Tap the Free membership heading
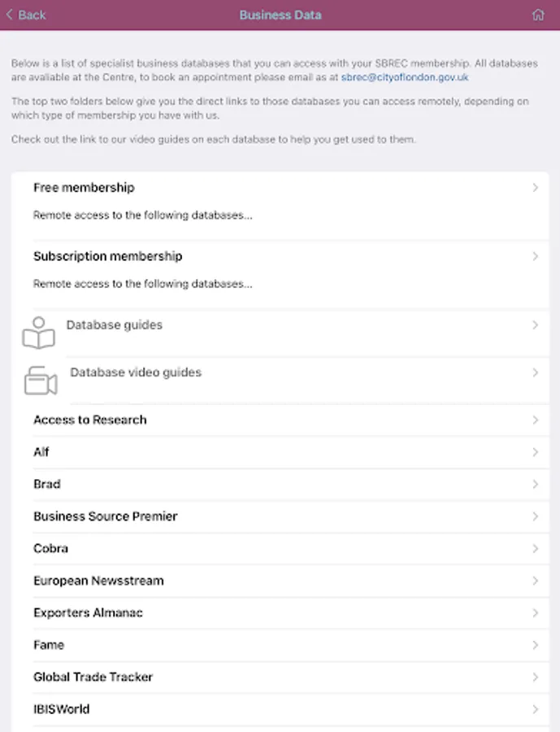The width and height of the screenshot is (560, 732). 84,188
